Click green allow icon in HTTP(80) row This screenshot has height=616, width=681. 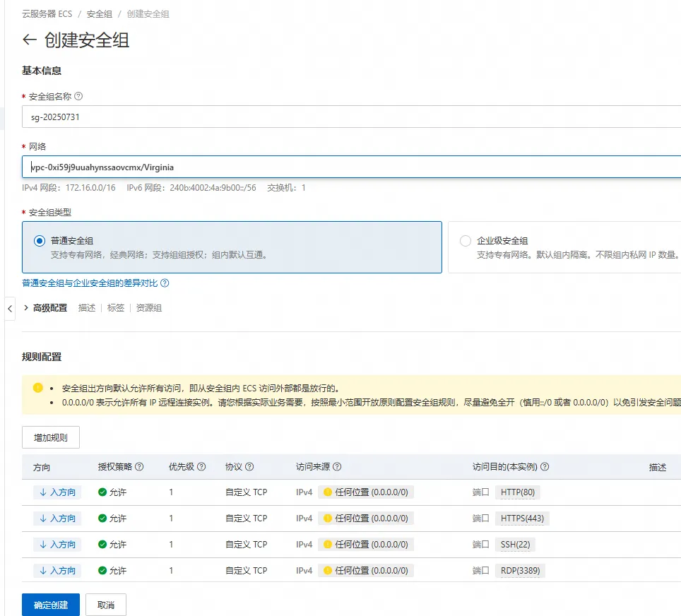[x=102, y=492]
